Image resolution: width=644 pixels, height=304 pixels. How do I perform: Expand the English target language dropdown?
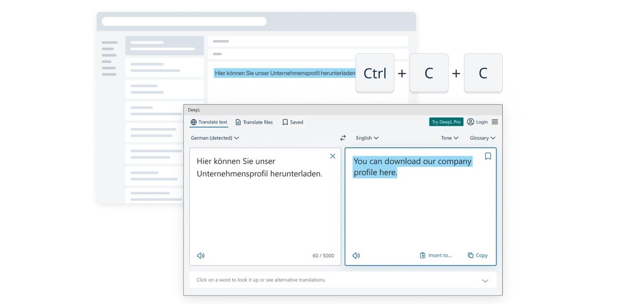pos(367,138)
